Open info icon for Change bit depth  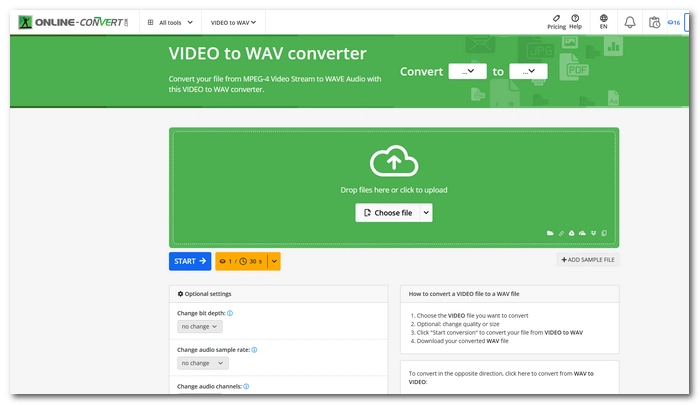(x=230, y=313)
